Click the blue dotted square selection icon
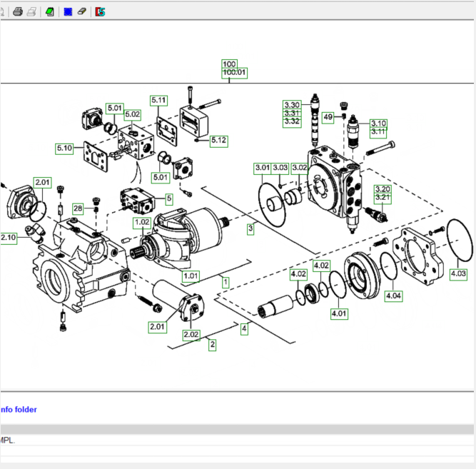Screen dimensions: 476x469 (x=68, y=11)
